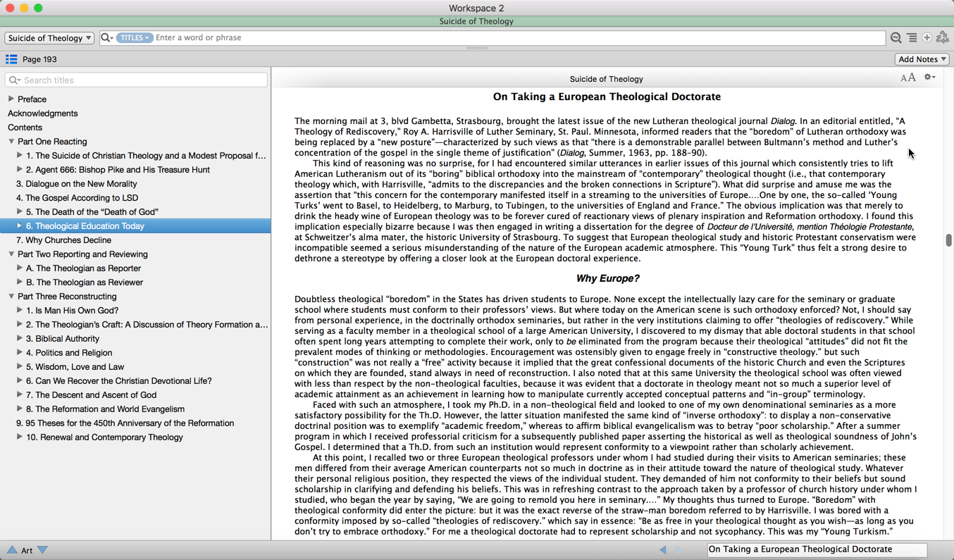Click the reading pane vertical scrollbar thumb
954x560 pixels.
(x=948, y=240)
